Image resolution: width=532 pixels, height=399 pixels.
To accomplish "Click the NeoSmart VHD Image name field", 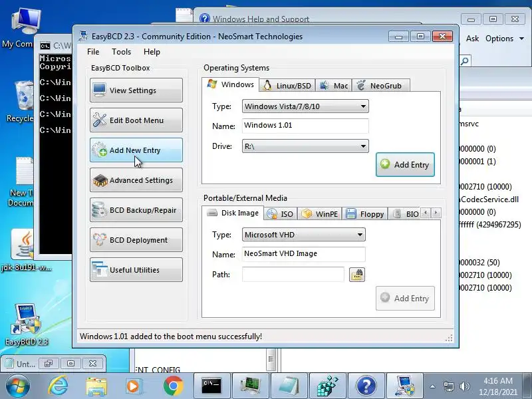I will pos(304,254).
